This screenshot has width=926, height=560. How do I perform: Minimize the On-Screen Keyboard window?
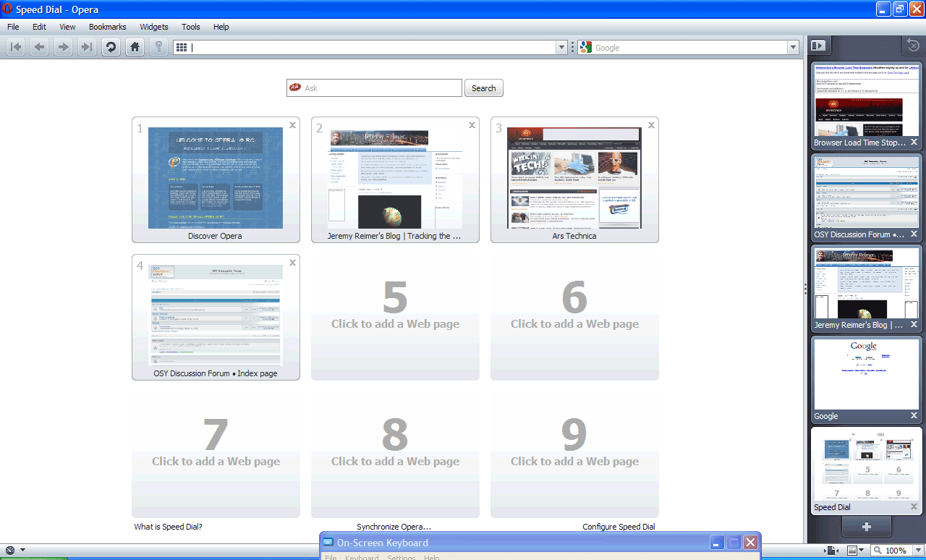pos(717,543)
